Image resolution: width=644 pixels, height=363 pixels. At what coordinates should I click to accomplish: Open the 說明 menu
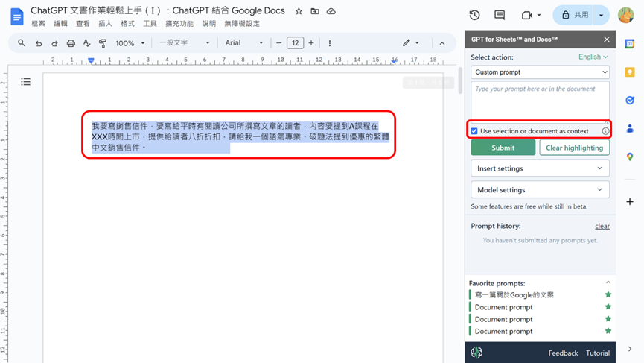tap(208, 24)
